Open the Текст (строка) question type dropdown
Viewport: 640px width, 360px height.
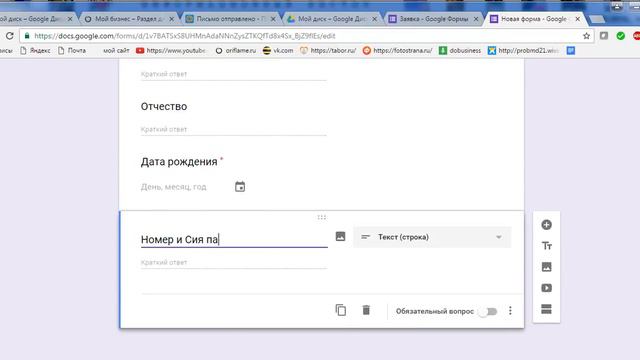tap(432, 237)
